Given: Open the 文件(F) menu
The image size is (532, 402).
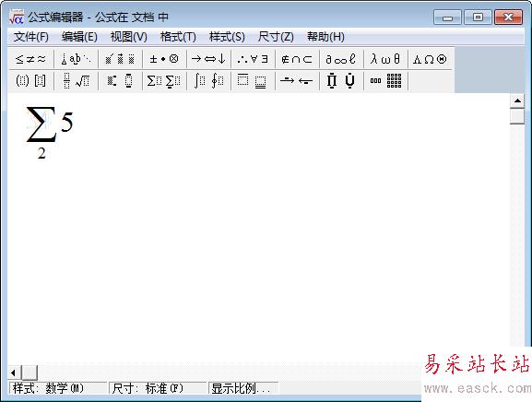Looking at the screenshot, I should [30, 37].
